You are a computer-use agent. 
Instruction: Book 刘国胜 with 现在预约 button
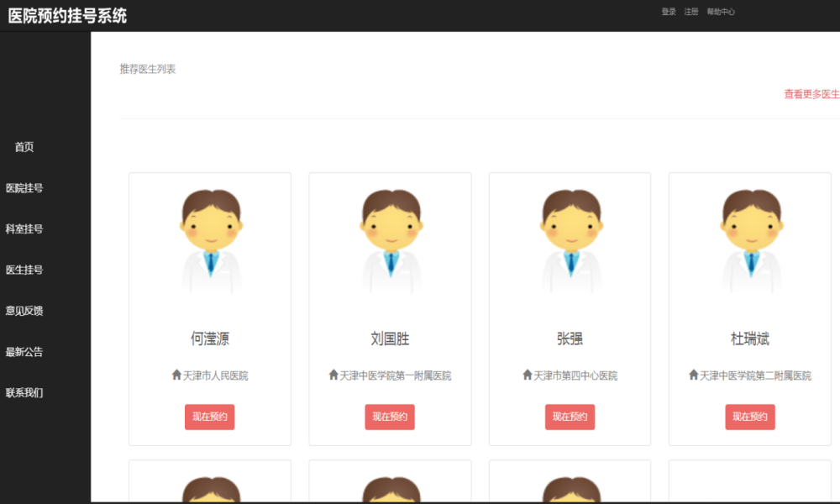pos(390,417)
